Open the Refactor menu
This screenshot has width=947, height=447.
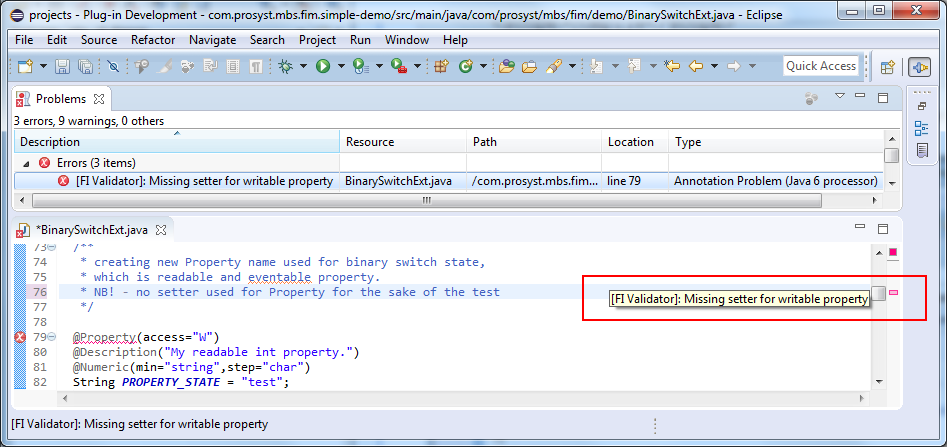pyautogui.click(x=152, y=39)
